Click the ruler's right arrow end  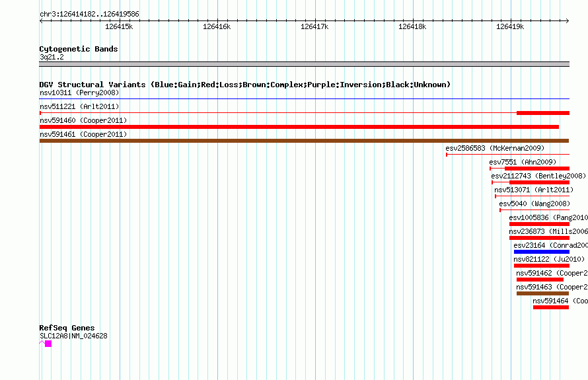(x=568, y=20)
